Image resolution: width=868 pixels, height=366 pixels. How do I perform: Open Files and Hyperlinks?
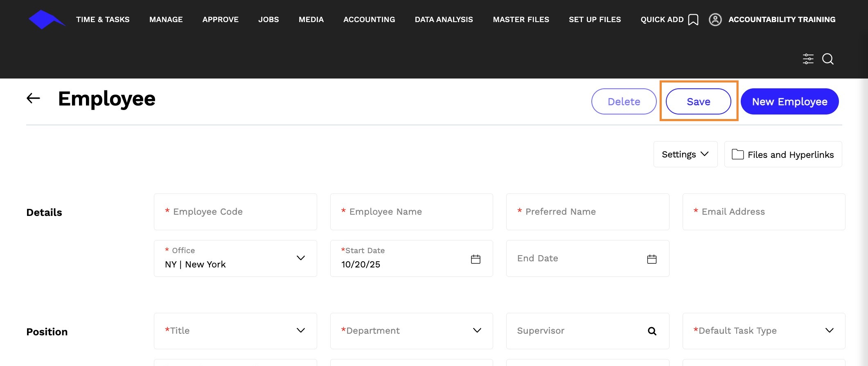pyautogui.click(x=783, y=154)
